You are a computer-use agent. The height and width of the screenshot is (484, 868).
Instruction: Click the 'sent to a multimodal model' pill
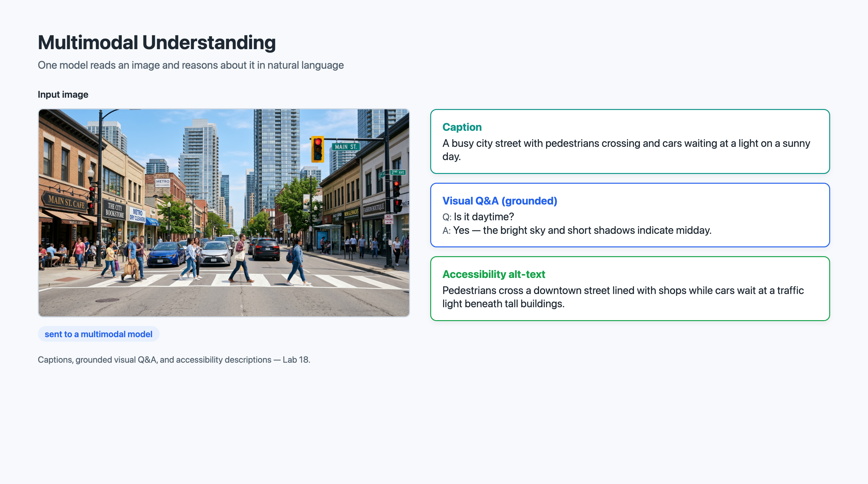coord(98,334)
